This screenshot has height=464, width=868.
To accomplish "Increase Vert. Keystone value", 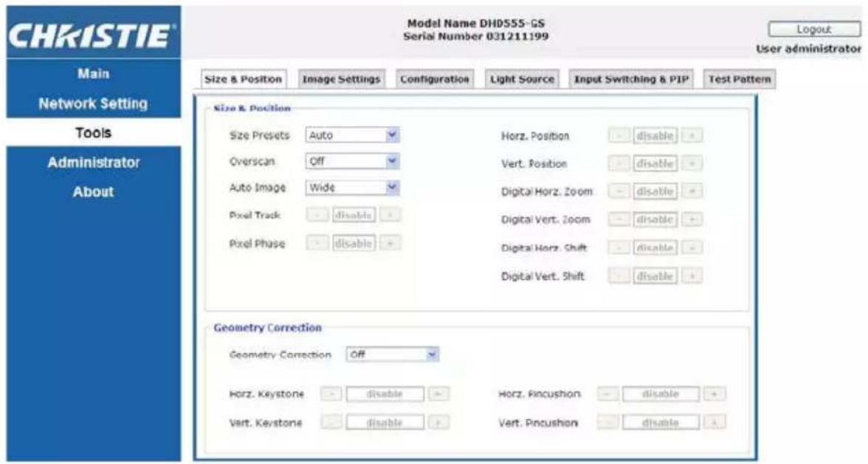I will [x=438, y=423].
